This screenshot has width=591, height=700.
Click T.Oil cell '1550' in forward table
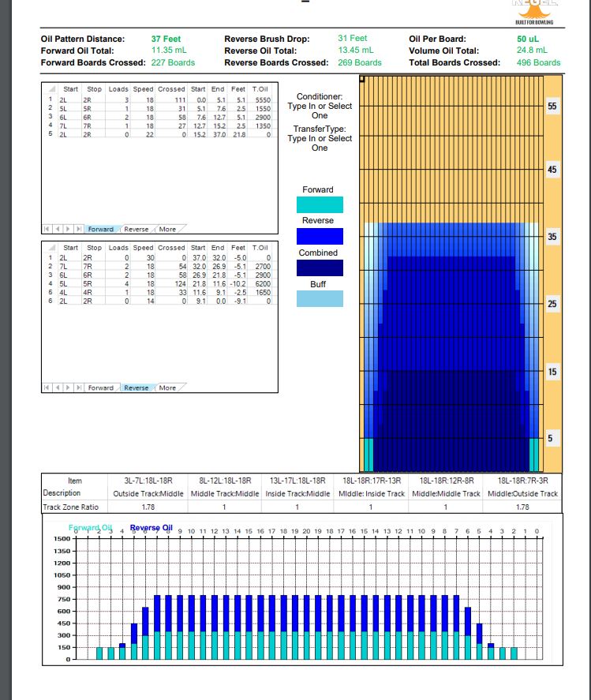point(263,108)
